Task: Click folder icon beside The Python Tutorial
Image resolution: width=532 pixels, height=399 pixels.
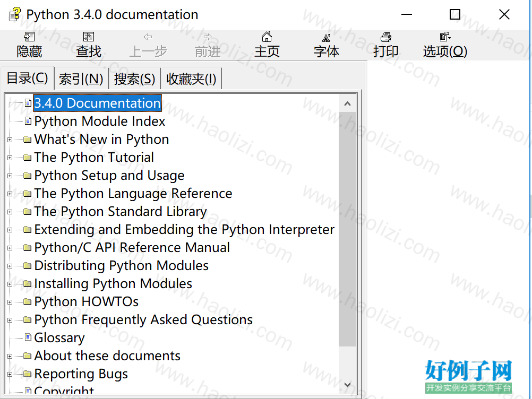Action: tap(28, 157)
